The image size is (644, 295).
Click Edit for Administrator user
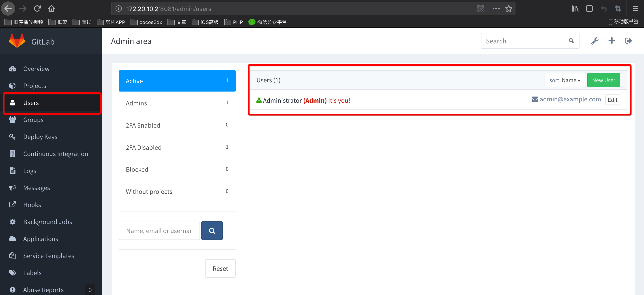pos(612,100)
